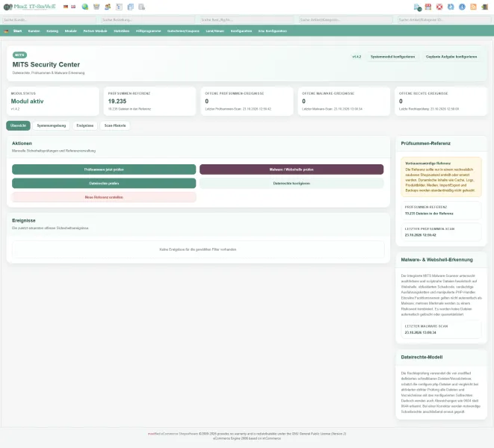
Task: Click the MITS Security Center heading
Action: pos(46,64)
